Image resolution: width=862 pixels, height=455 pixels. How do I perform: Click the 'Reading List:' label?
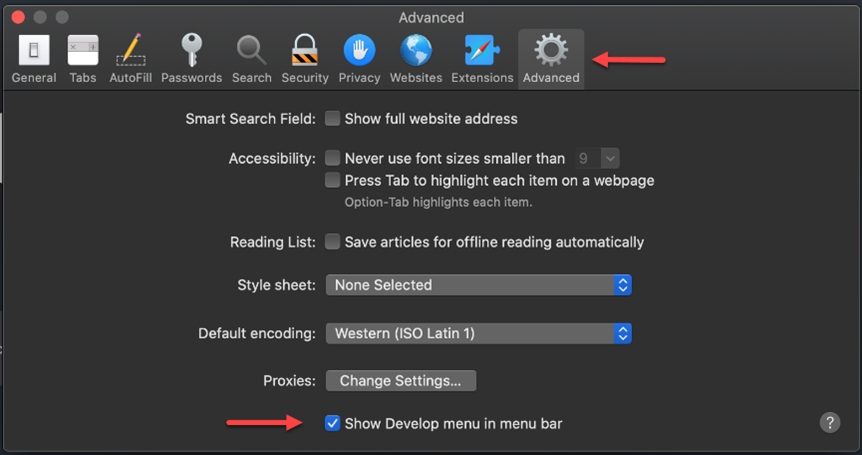(x=273, y=242)
